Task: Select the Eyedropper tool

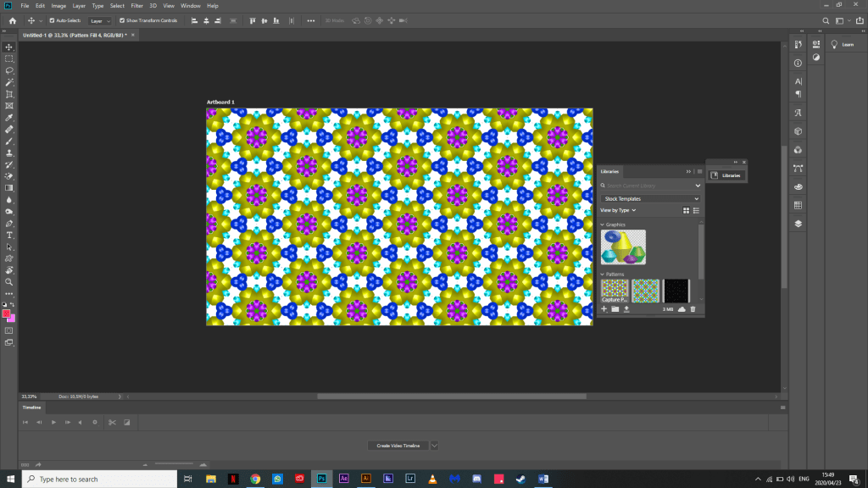Action: tap(9, 118)
